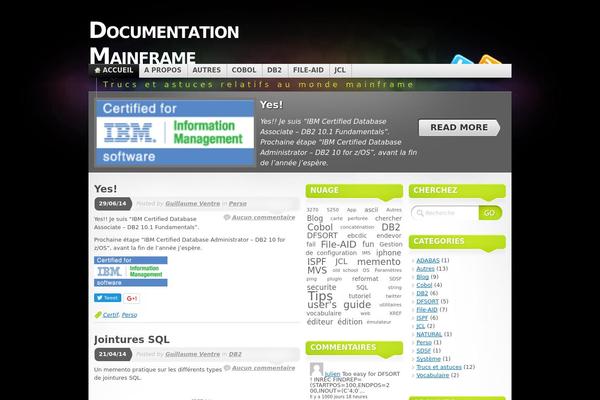
Task: Open DB2 category link in Jointures SQL byline
Action: click(x=235, y=354)
